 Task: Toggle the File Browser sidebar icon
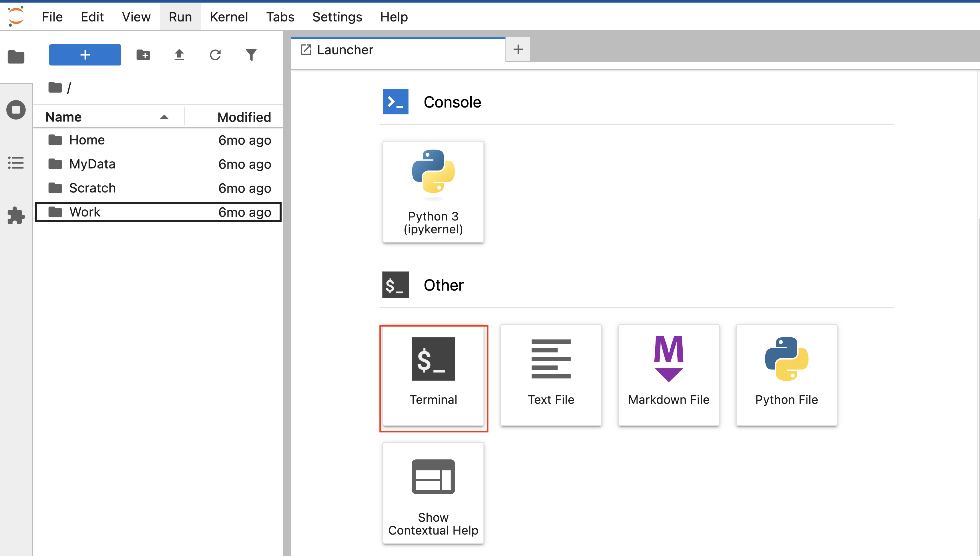[16, 57]
